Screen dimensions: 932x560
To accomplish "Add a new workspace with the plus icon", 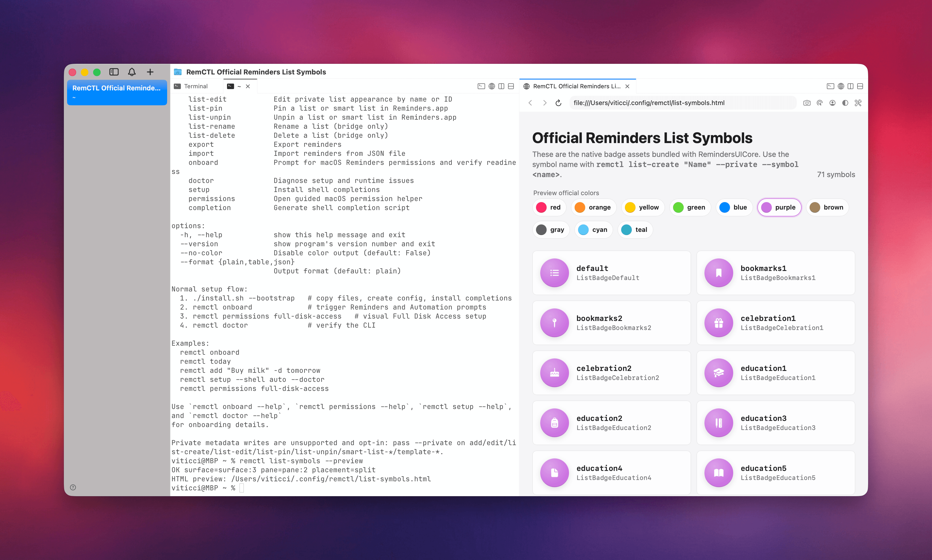I will click(x=150, y=72).
